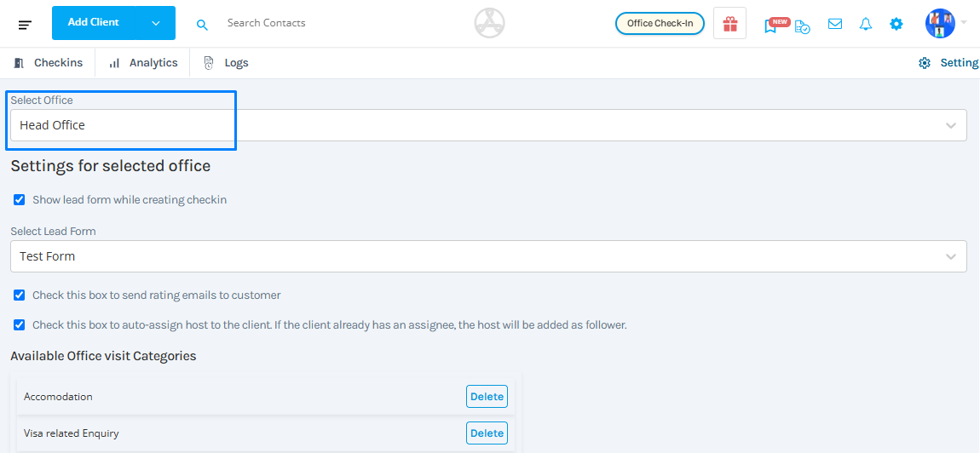Toggle send rating emails to customer checkbox
This screenshot has height=453, width=980.
point(20,295)
